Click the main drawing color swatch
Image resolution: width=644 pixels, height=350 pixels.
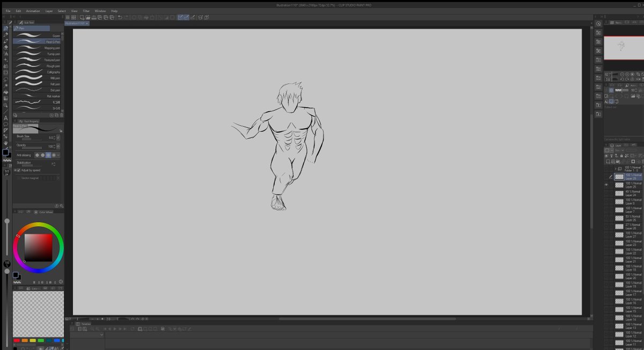[x=6, y=152]
